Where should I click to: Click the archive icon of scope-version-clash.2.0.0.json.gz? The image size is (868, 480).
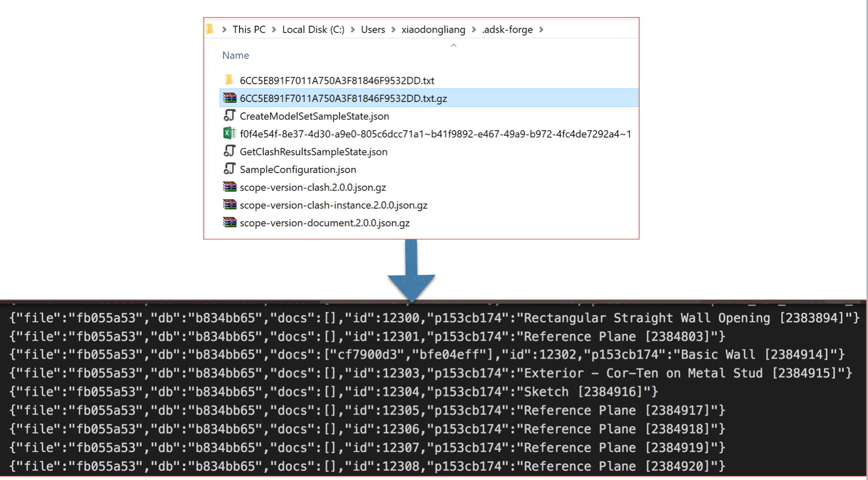(230, 187)
